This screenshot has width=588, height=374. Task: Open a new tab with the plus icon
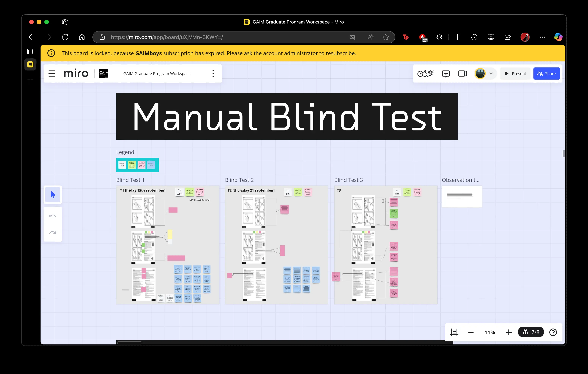pyautogui.click(x=30, y=80)
